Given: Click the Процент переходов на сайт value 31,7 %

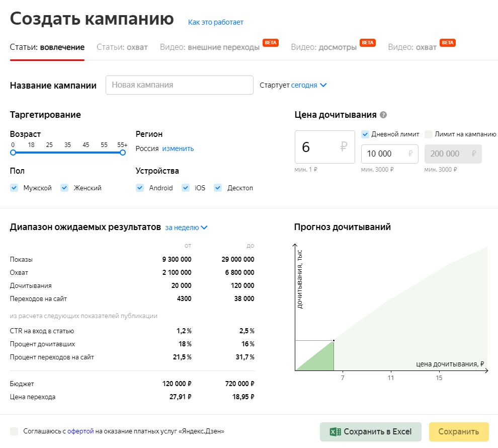Looking at the screenshot, I should coord(245,357).
